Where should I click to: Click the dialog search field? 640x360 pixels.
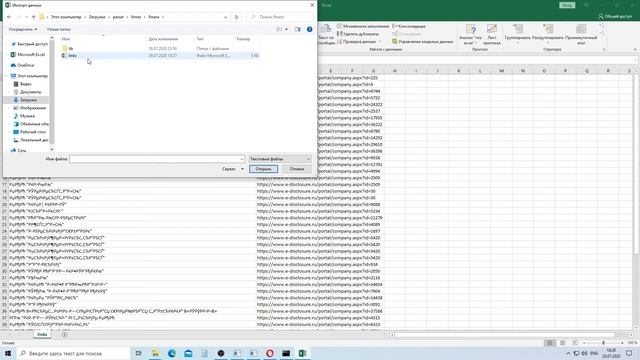(280, 17)
